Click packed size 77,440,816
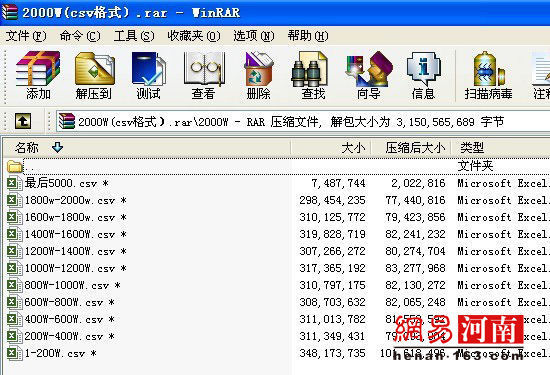550x375 pixels. 415,200
